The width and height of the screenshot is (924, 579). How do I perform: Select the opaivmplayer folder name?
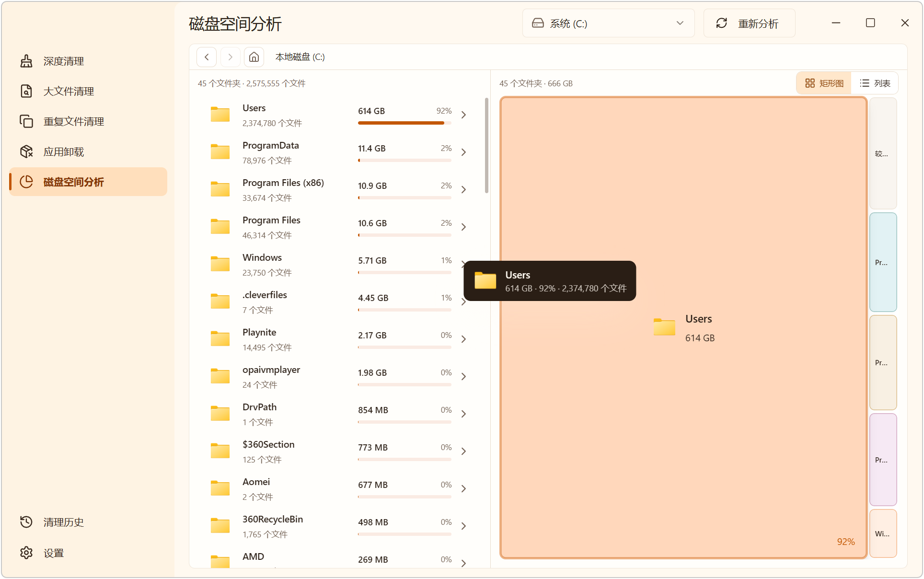click(x=271, y=370)
